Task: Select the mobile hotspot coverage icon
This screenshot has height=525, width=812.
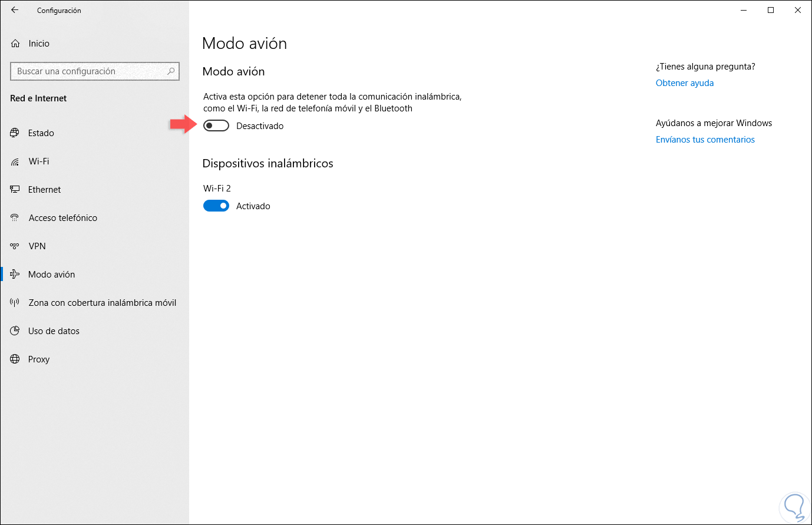Action: 15,302
